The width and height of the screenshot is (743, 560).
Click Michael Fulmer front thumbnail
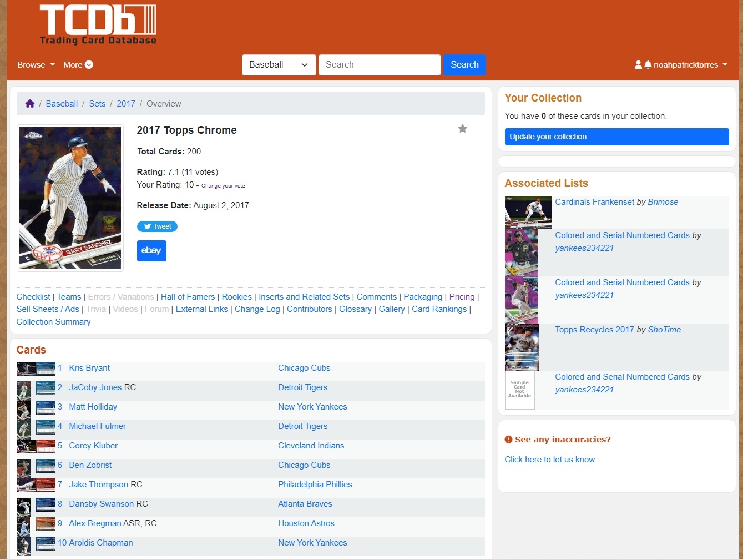click(23, 430)
